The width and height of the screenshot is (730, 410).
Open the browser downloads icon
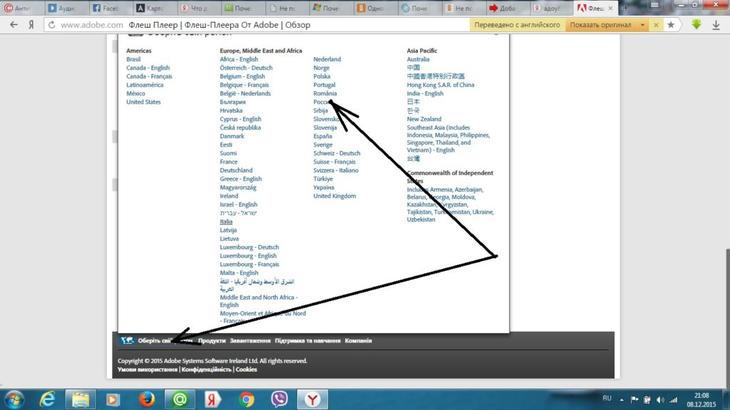[716, 25]
